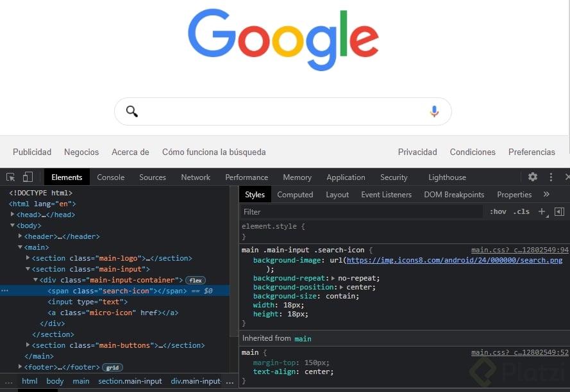The width and height of the screenshot is (570, 392).
Task: Focus the Styles Filter field
Action: point(362,212)
